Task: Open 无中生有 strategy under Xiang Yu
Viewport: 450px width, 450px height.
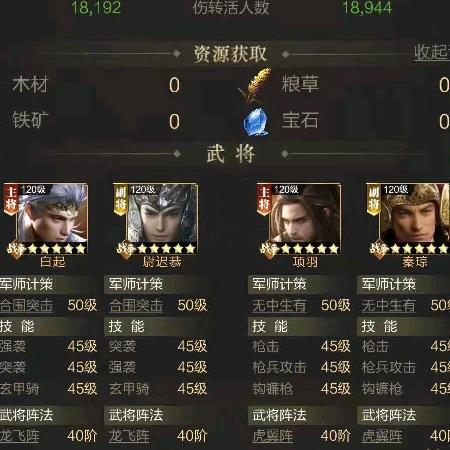Action: 279,305
